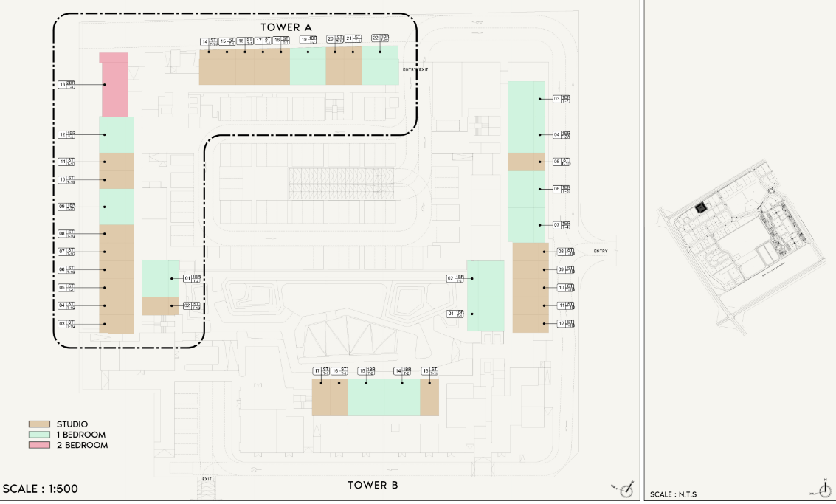Select unit tag 09 1BR on Tower A left side
This screenshot has width=836, height=504.
(x=67, y=207)
